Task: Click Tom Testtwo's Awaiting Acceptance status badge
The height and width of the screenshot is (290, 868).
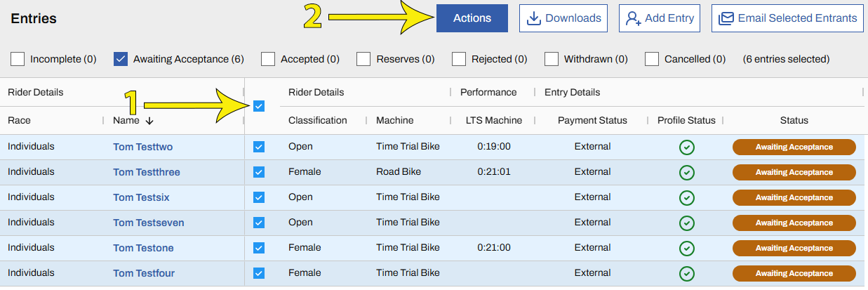Action: click(794, 147)
